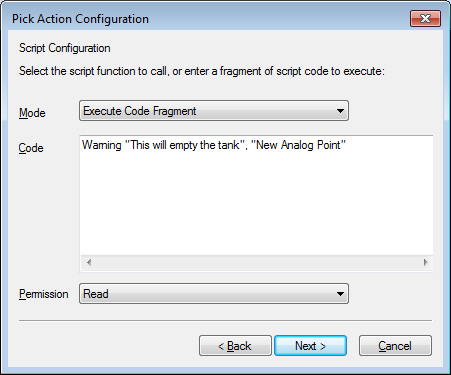The height and width of the screenshot is (375, 451).
Task: Click the Pick Action Configuration title bar
Action: click(x=207, y=18)
